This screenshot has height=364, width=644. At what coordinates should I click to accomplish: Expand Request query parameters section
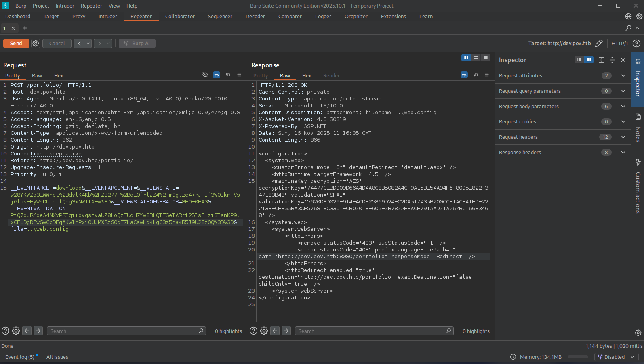pyautogui.click(x=623, y=91)
